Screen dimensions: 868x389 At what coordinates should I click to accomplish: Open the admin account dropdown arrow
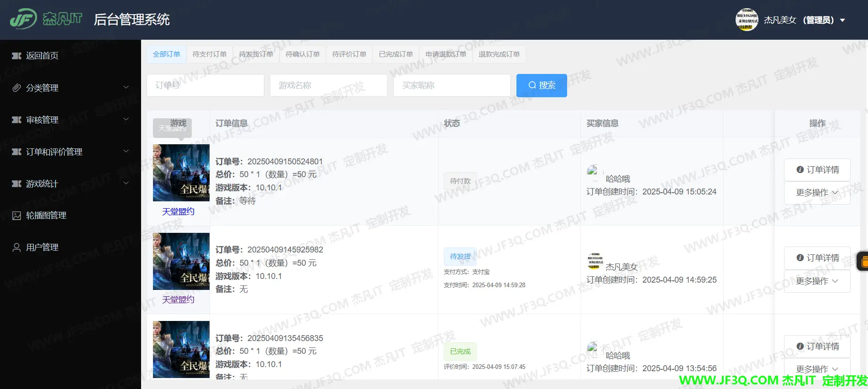pyautogui.click(x=842, y=20)
